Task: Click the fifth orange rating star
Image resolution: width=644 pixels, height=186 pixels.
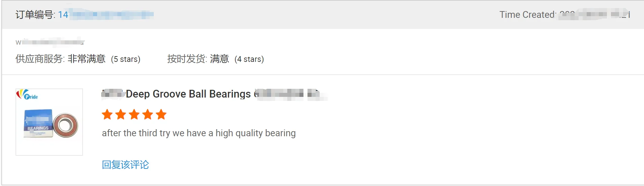Action: (x=161, y=115)
